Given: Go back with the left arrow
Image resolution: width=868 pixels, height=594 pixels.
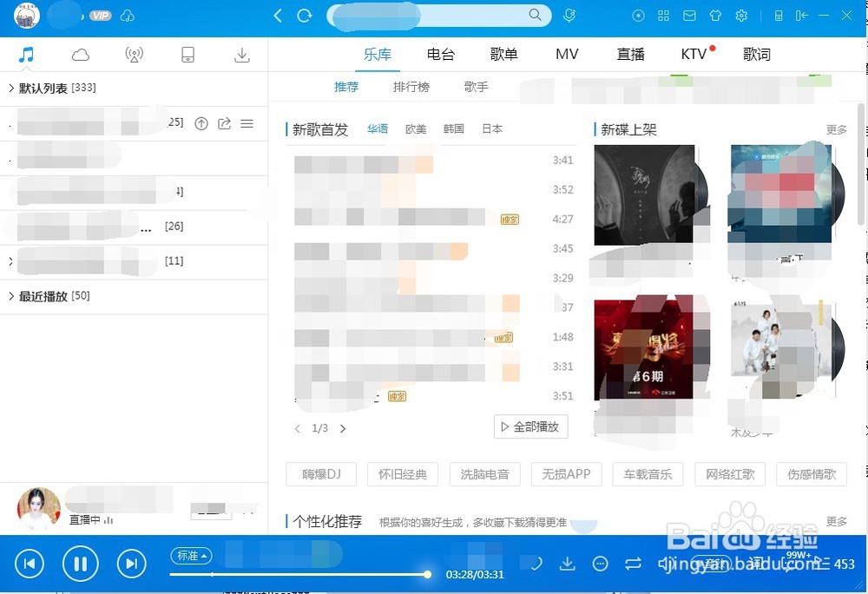Looking at the screenshot, I should (x=278, y=16).
